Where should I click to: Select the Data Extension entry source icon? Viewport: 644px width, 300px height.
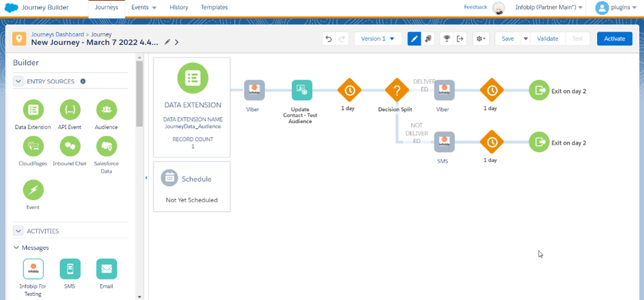(x=33, y=109)
